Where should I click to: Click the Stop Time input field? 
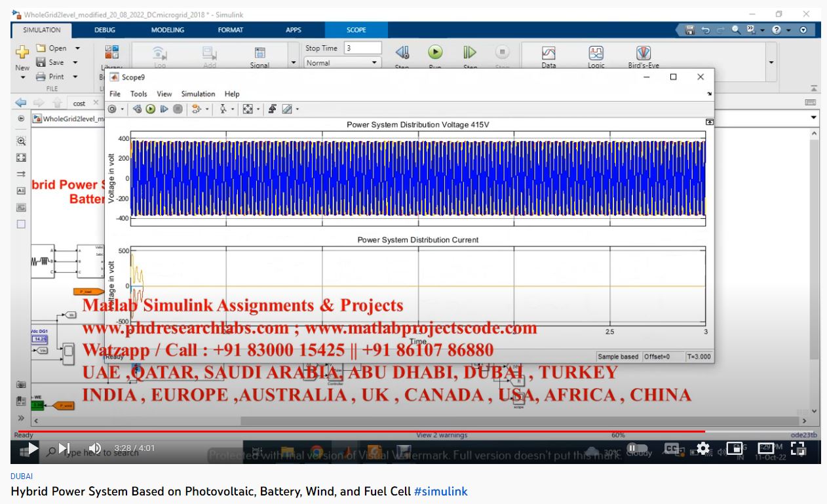point(363,48)
